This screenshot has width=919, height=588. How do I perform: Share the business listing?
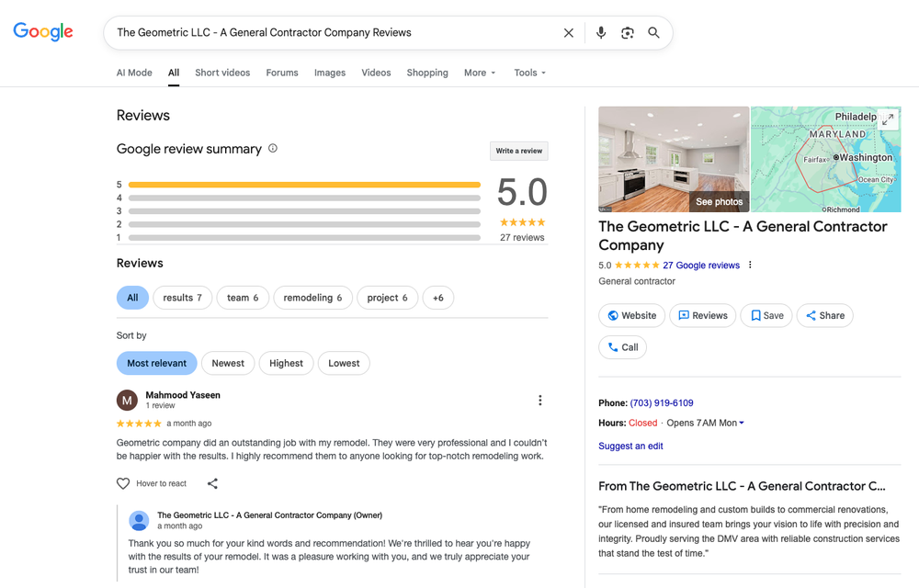click(824, 315)
